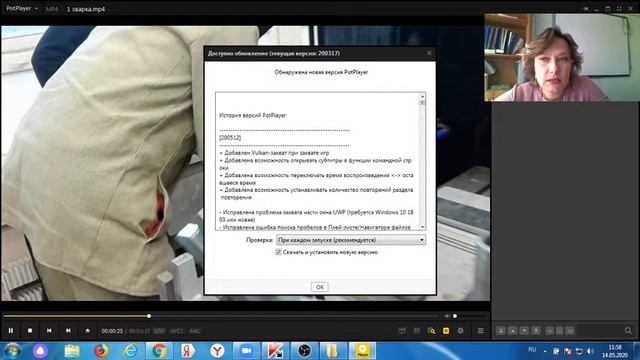The height and width of the screenshot is (360, 640).
Task: Click the [200512] version entry text
Action: pyautogui.click(x=230, y=138)
